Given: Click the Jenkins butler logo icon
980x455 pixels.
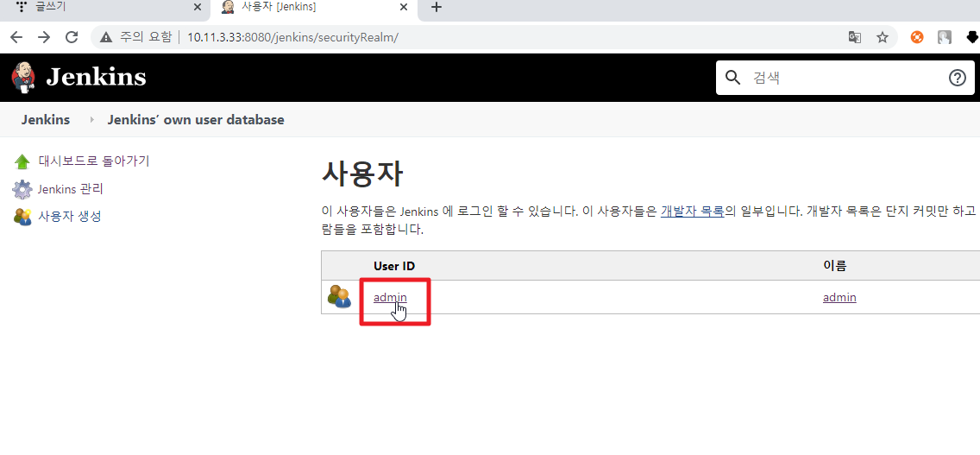Looking at the screenshot, I should click(24, 78).
